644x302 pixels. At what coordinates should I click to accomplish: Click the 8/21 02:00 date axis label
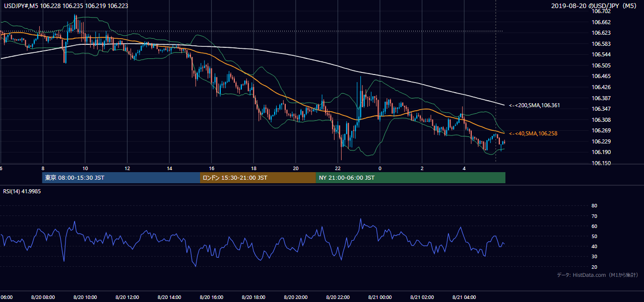pos(422,297)
